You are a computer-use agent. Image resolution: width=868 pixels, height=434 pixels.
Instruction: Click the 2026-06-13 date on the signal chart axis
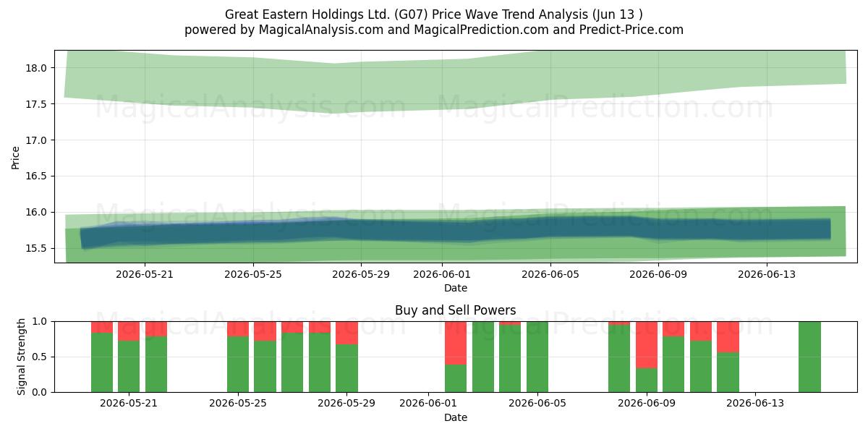click(x=755, y=404)
